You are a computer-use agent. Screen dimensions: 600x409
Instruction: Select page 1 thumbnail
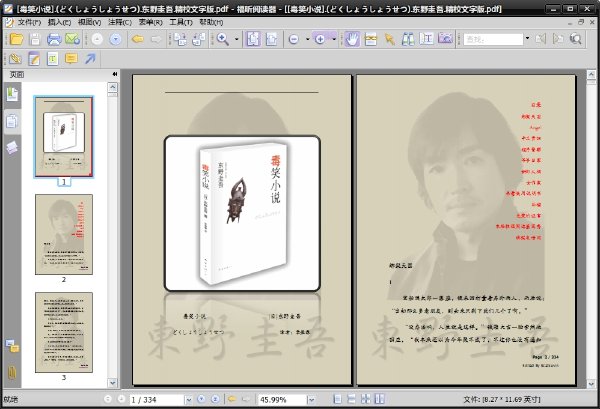(x=64, y=137)
